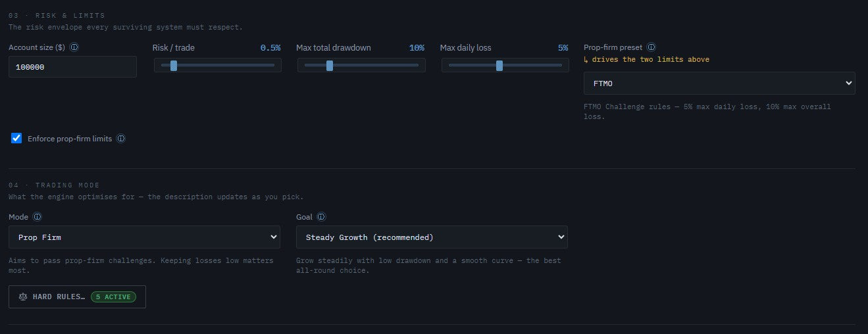The image size is (868, 334).
Task: Open the Goal info icon
Action: coord(321,217)
